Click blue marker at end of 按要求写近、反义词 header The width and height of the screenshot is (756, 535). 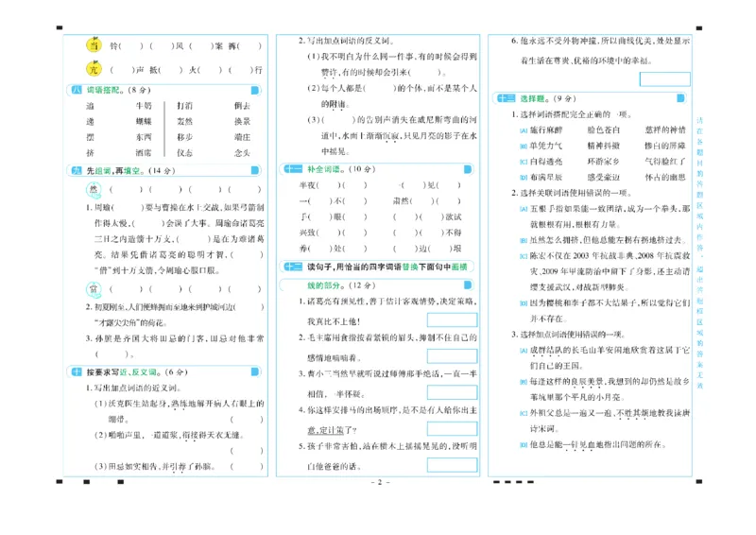coord(255,371)
